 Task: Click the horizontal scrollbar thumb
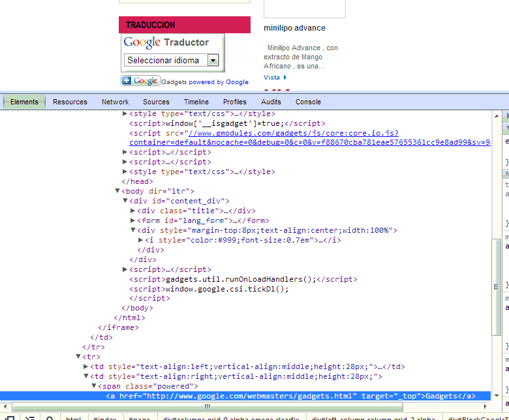208,406
